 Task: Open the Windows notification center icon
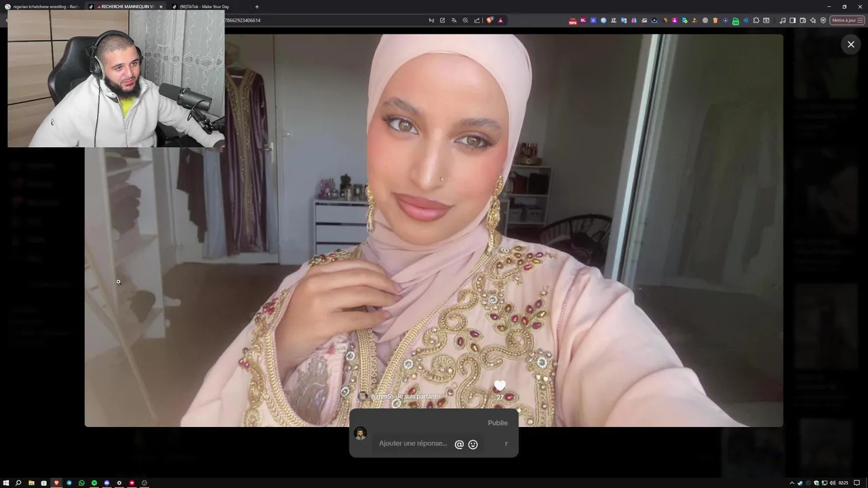point(857,483)
